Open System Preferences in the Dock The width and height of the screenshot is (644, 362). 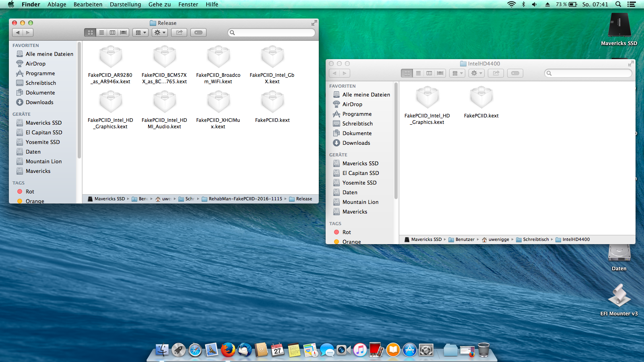tap(426, 350)
